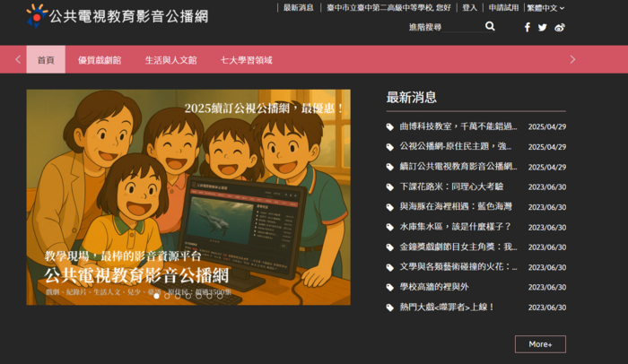The height and width of the screenshot is (364, 628).
Task: Open news 學校高牆的裡與外
Action: 434,287
